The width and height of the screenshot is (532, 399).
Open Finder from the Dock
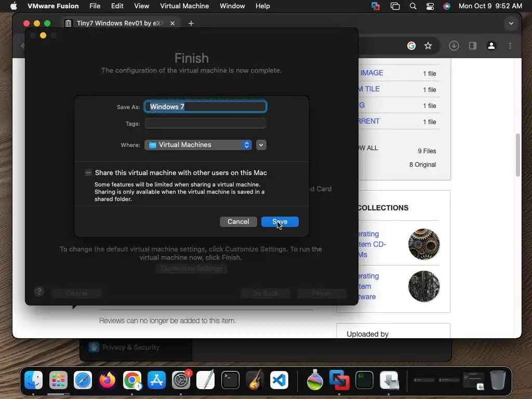33,380
